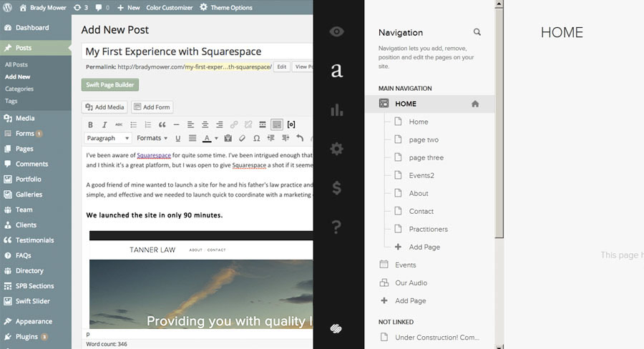Insert a bulleted list

coord(134,125)
